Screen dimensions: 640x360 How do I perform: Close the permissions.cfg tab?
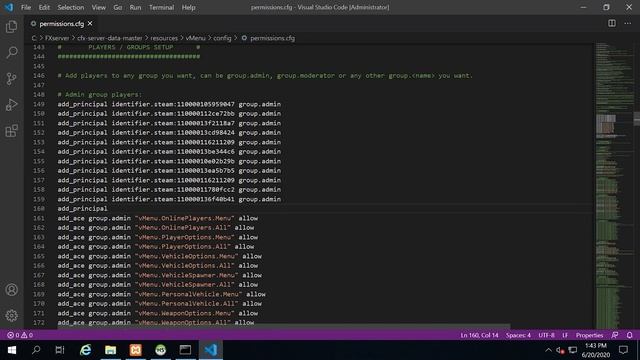coord(90,24)
